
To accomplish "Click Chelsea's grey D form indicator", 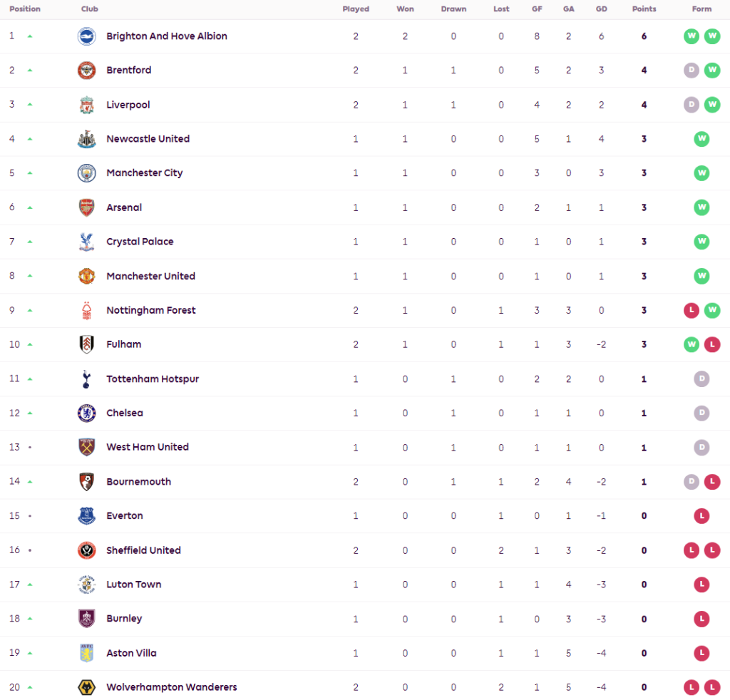I will pos(701,413).
